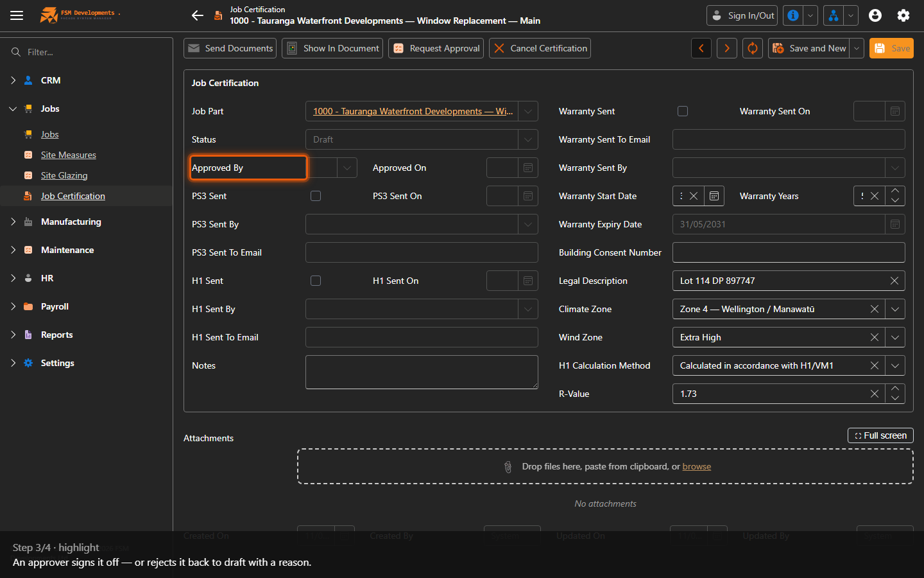The height and width of the screenshot is (578, 924).
Task: Clear the Warranty Years value
Action: pos(875,196)
